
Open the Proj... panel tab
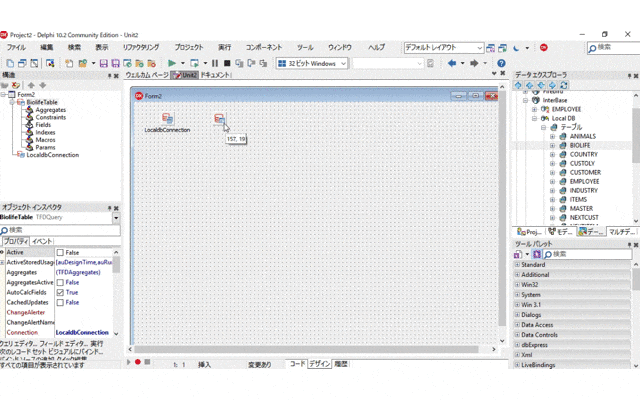point(529,231)
